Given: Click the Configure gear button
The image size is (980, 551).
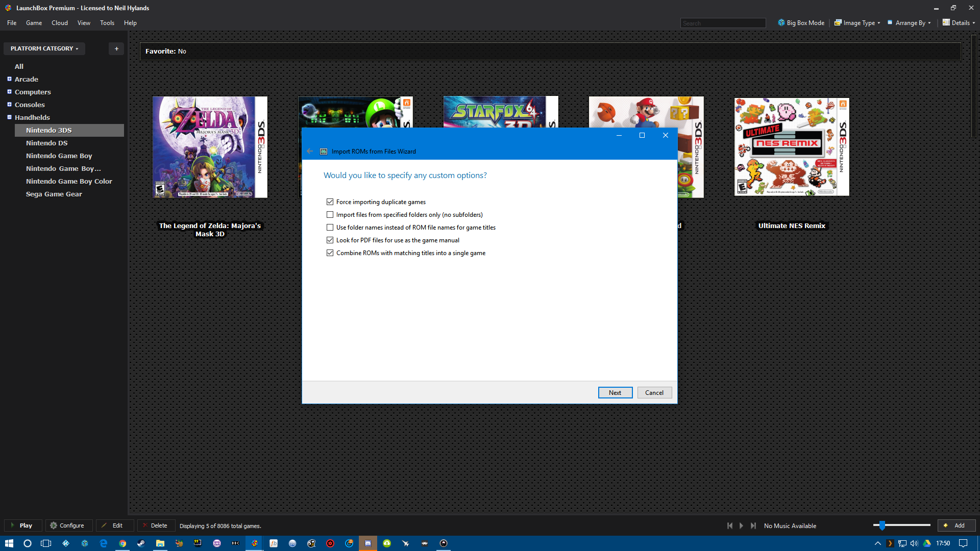Looking at the screenshot, I should [69, 525].
